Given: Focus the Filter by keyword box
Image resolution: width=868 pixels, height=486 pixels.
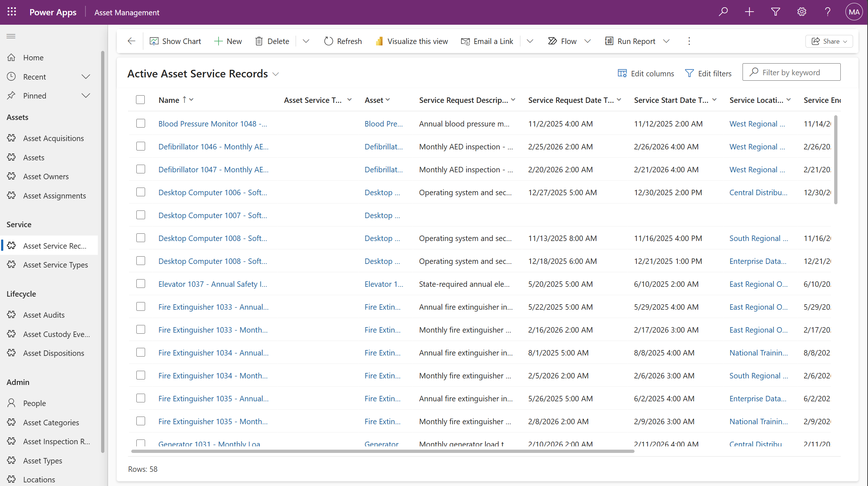Looking at the screenshot, I should pyautogui.click(x=791, y=72).
